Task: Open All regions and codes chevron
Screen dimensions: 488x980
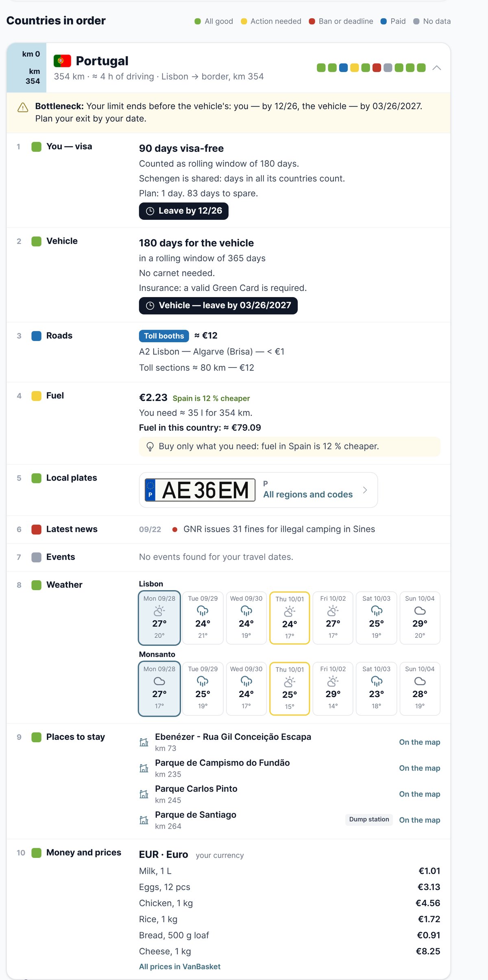Action: tap(365, 490)
